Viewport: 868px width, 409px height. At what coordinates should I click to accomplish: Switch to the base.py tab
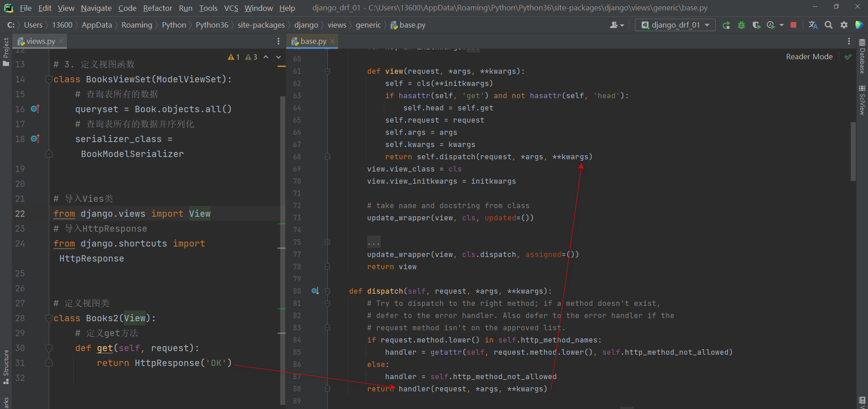click(313, 41)
